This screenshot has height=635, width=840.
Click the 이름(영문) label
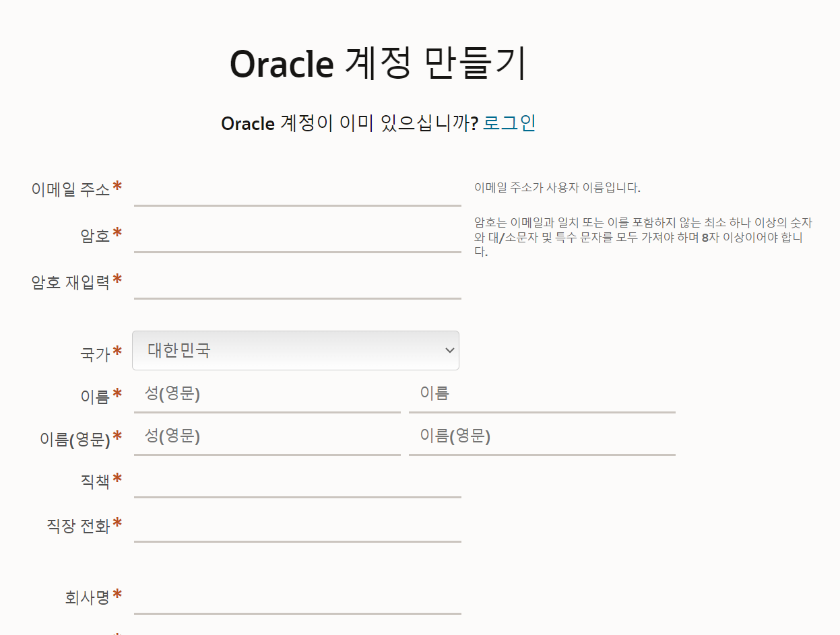[75, 440]
